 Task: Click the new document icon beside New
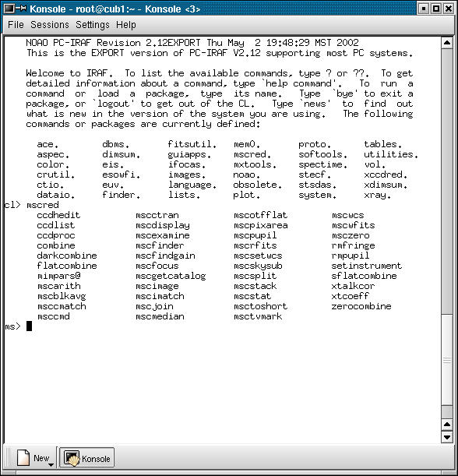click(23, 457)
